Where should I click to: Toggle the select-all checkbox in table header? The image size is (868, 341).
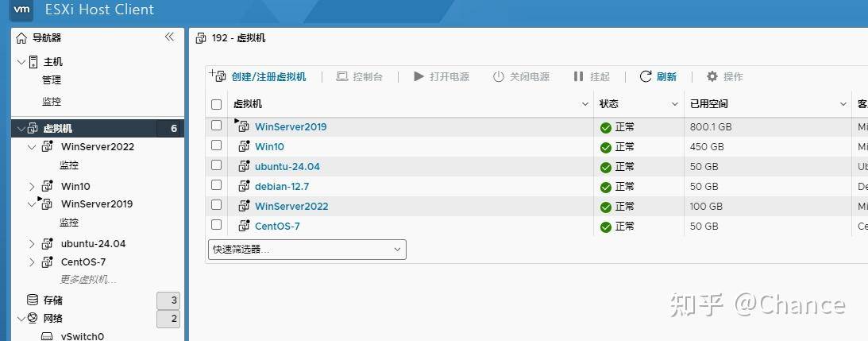click(217, 104)
